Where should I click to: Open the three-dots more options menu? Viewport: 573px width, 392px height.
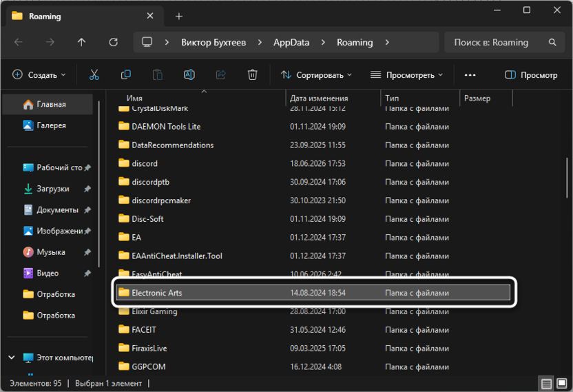click(470, 75)
